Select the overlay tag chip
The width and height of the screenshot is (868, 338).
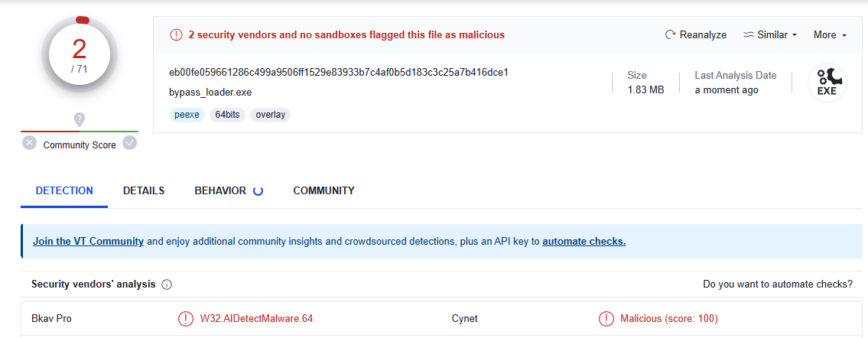pyautogui.click(x=270, y=115)
